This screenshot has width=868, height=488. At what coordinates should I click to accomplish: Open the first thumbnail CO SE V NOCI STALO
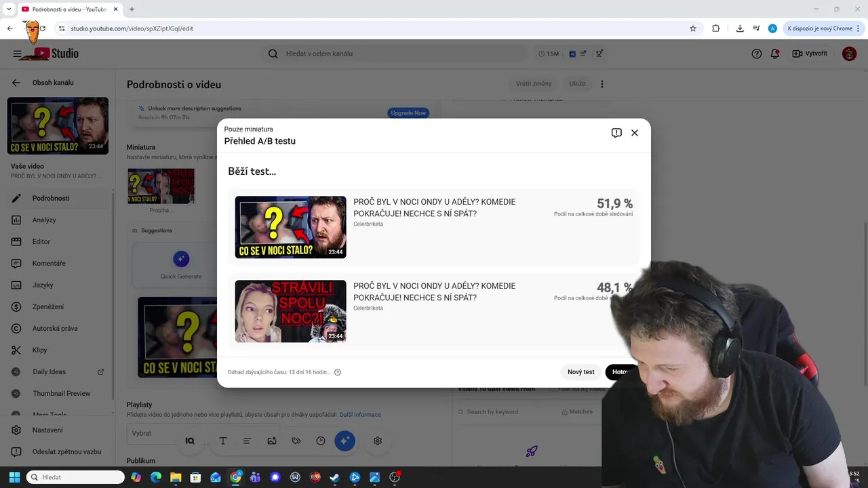click(290, 227)
